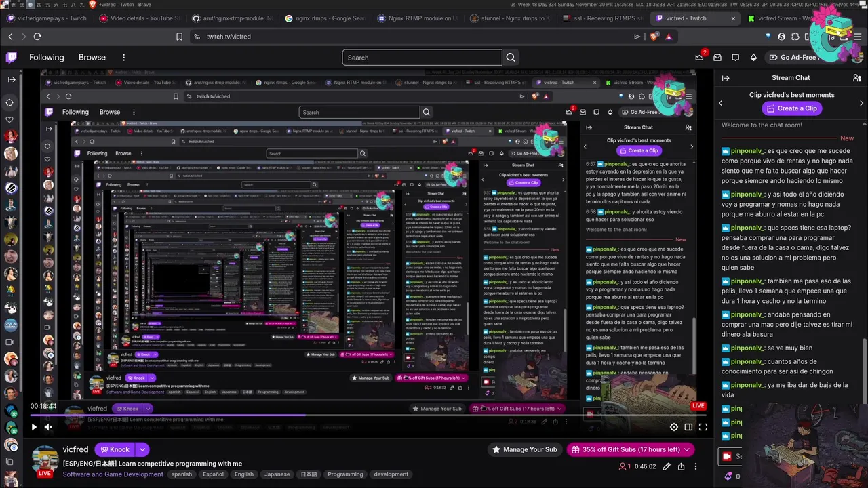Click the spanish tag
This screenshot has width=868, height=488.
tap(182, 474)
